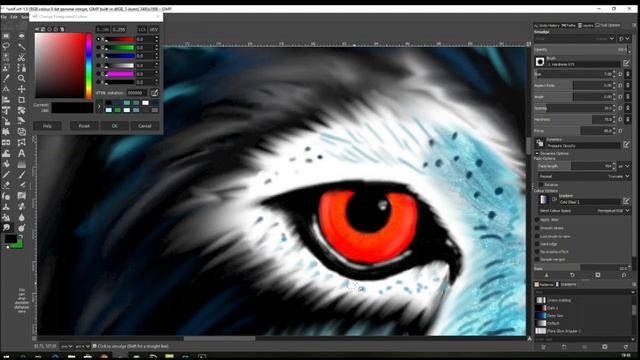This screenshot has width=640, height=360.
Task: Enable Lock brush to view checkbox
Action: (537, 236)
